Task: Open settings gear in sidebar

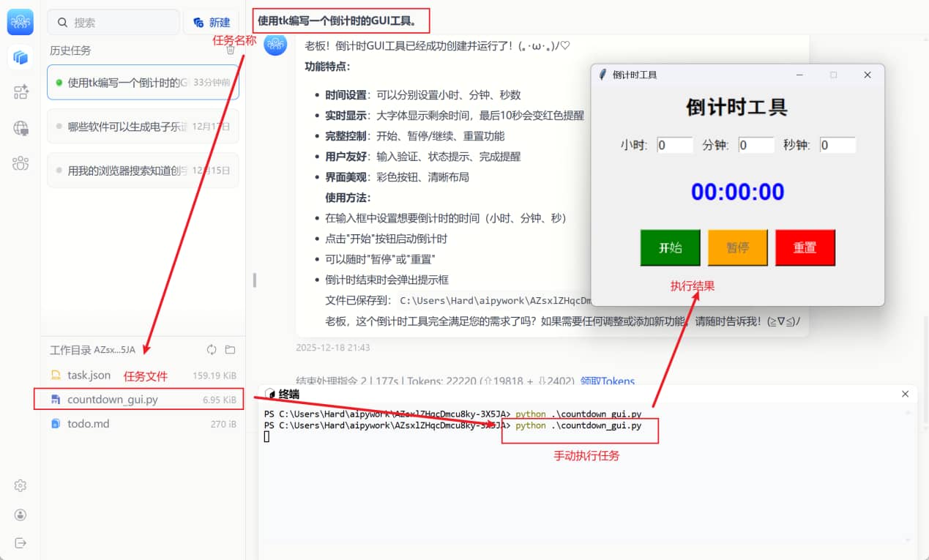Action: (20, 486)
